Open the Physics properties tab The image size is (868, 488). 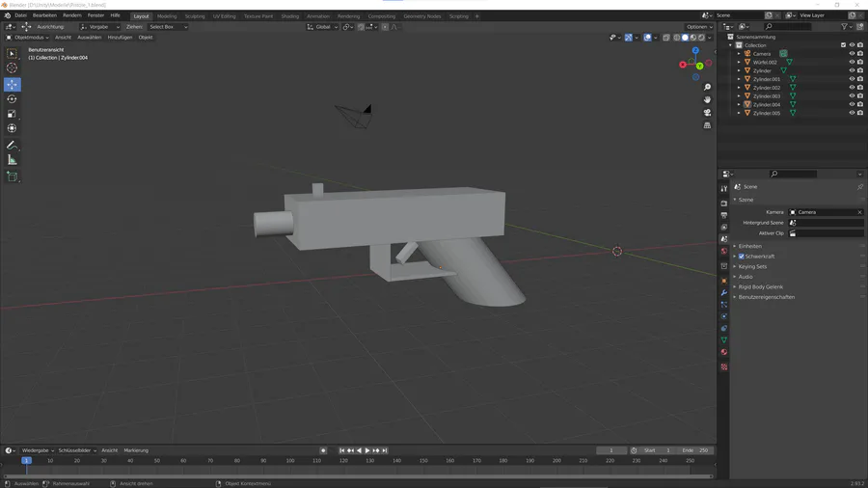pos(724,316)
